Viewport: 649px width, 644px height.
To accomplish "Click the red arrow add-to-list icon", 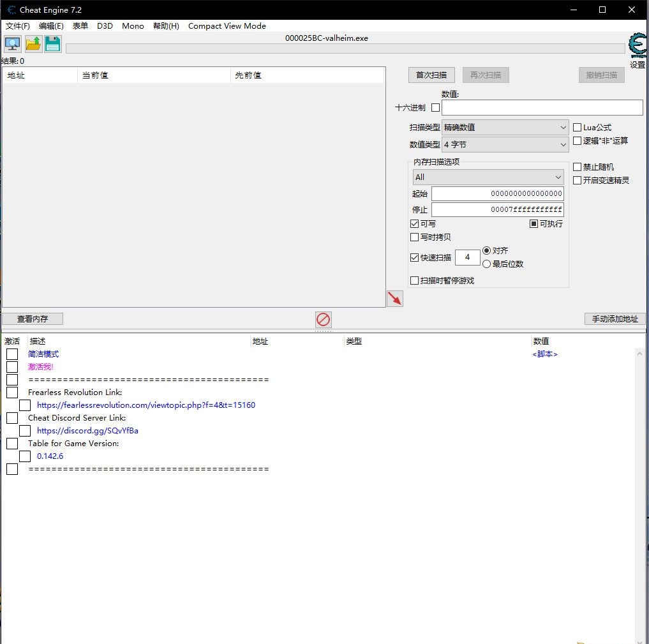I will pos(394,298).
